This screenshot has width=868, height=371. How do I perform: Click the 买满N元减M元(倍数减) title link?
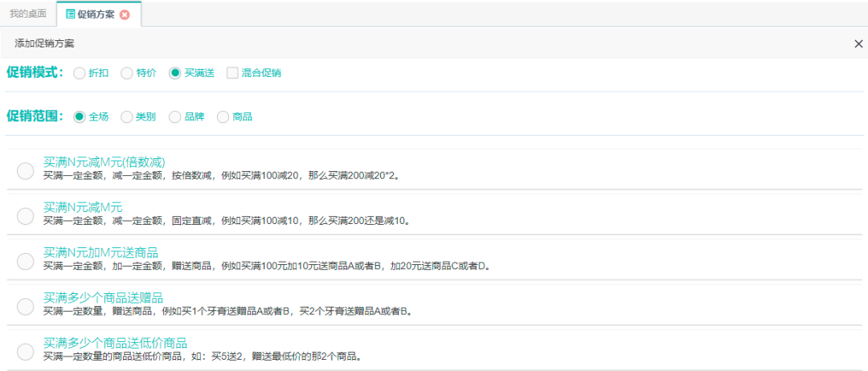[x=104, y=161]
